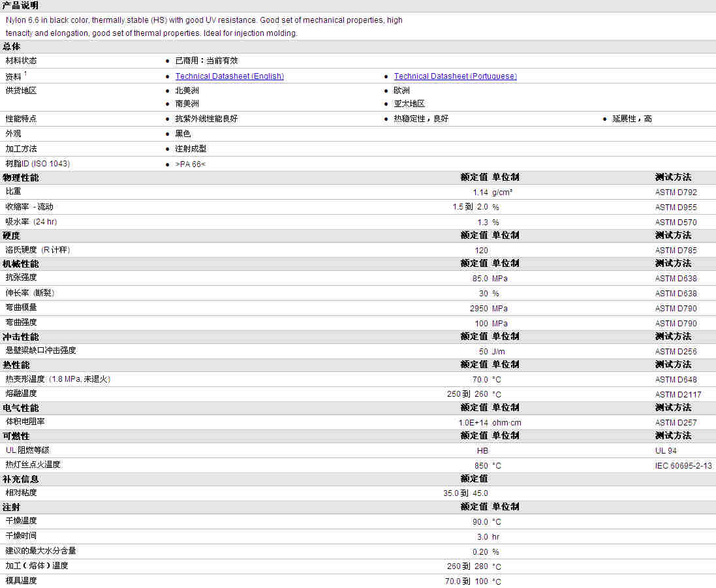The height and width of the screenshot is (588, 716).
Task: Select the 产品说明 section header
Action: (x=20, y=5)
